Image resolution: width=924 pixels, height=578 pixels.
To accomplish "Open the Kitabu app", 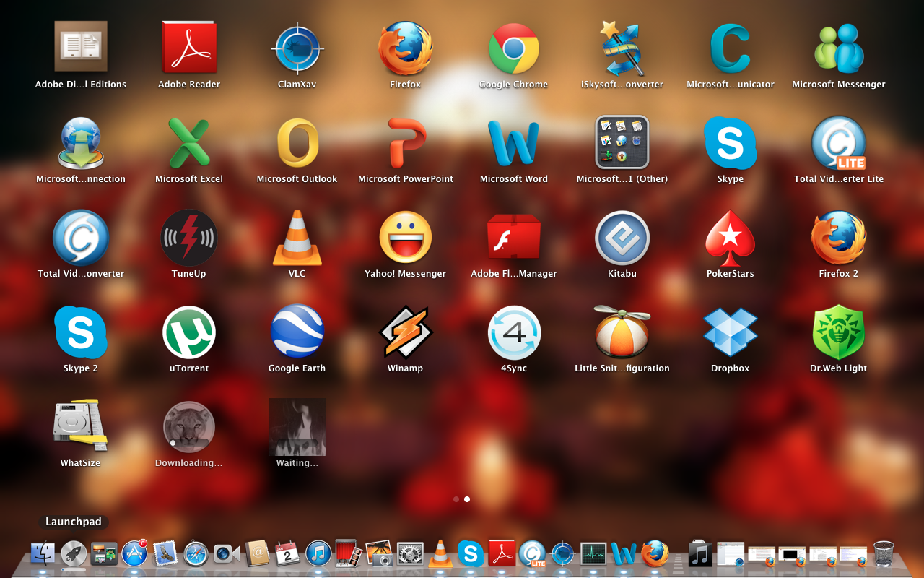I will (622, 238).
